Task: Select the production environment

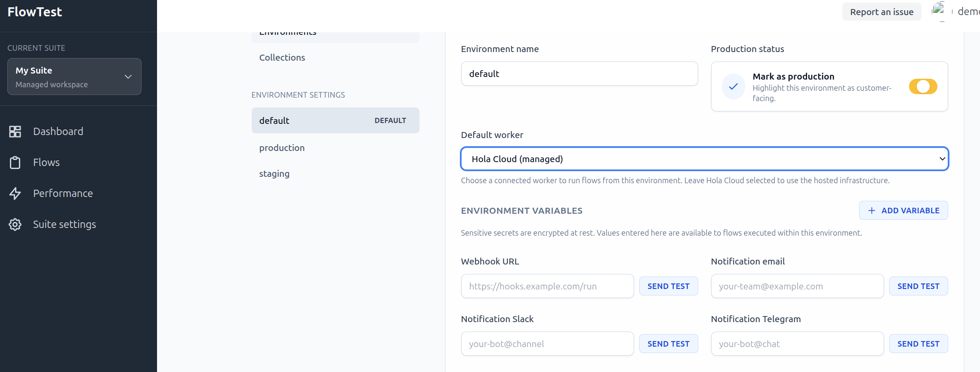Action: point(282,148)
